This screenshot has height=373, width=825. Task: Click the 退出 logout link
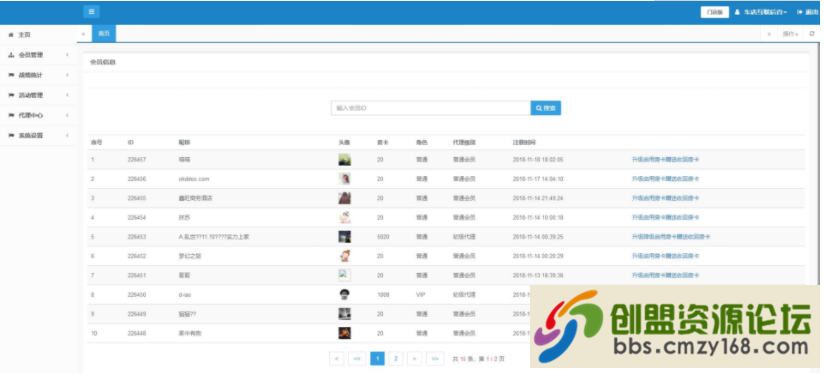[x=808, y=12]
